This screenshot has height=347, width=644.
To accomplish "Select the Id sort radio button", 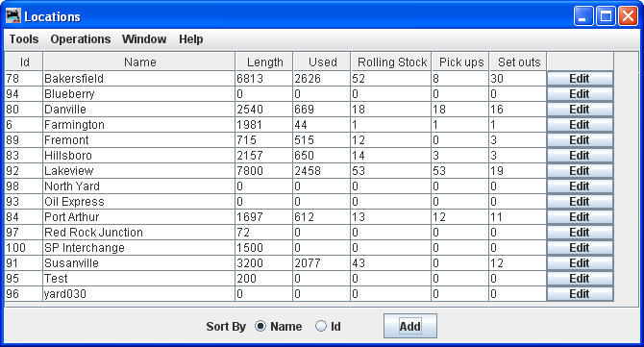I will [x=321, y=326].
